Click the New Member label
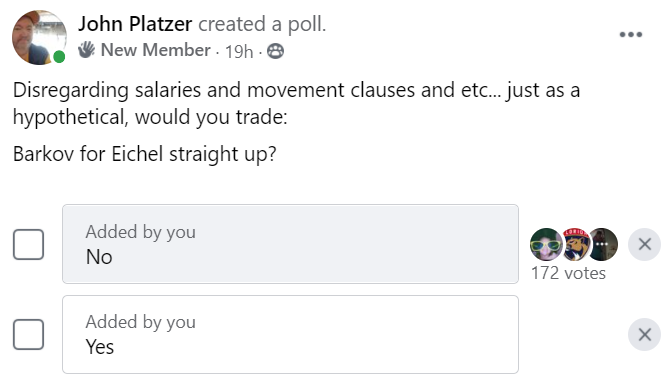Image resolution: width=662 pixels, height=385 pixels. (x=156, y=50)
